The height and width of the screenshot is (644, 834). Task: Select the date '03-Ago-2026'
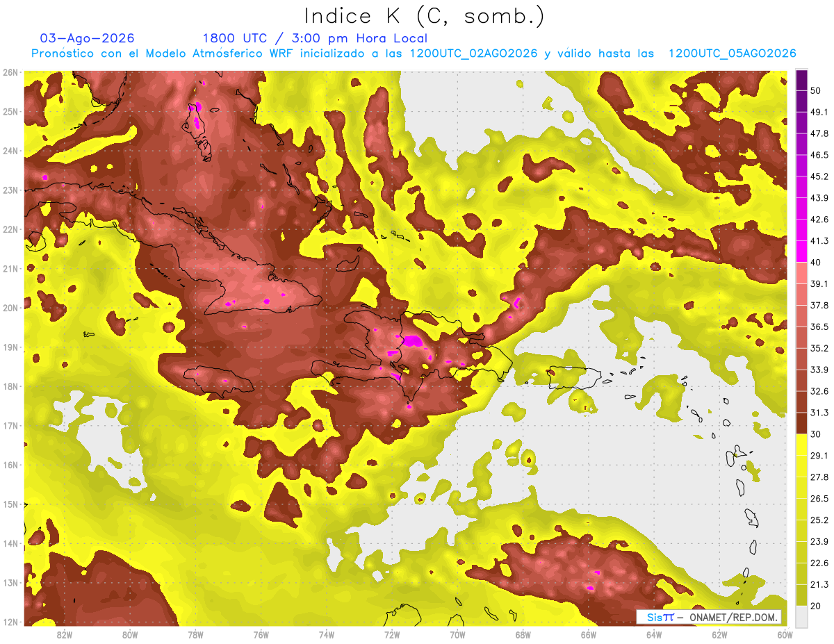pos(88,38)
